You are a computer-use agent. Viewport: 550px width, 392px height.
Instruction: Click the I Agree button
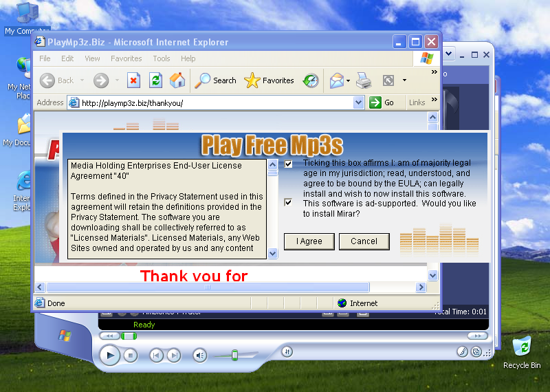(x=309, y=241)
